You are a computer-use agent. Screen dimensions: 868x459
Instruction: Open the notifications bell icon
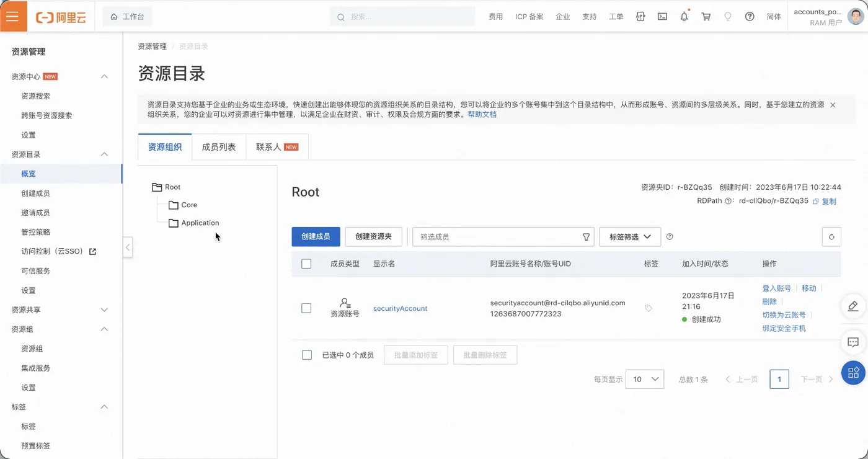click(x=684, y=17)
